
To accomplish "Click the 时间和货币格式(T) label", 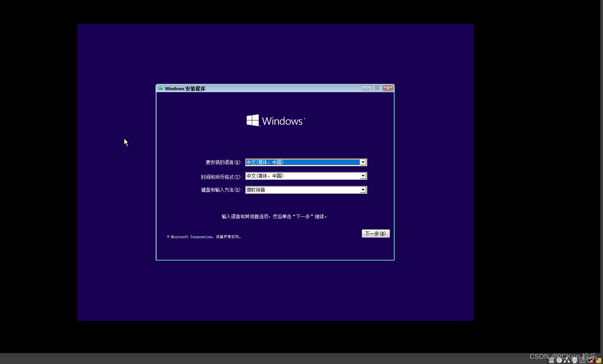I will (222, 177).
